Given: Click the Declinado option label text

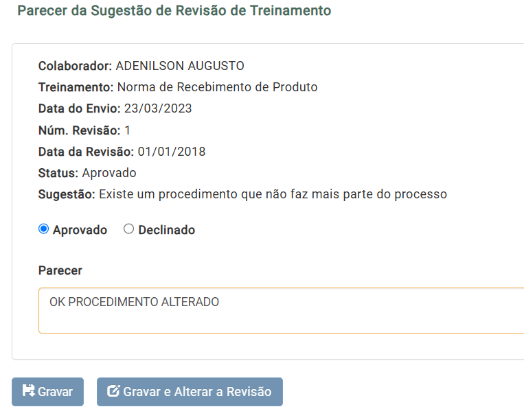Looking at the screenshot, I should tap(166, 230).
